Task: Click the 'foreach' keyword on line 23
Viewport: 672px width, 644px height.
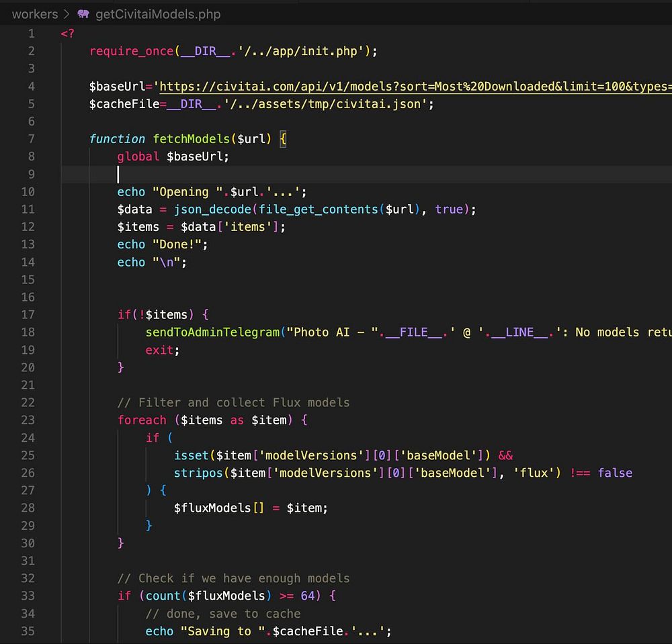Action: (142, 420)
